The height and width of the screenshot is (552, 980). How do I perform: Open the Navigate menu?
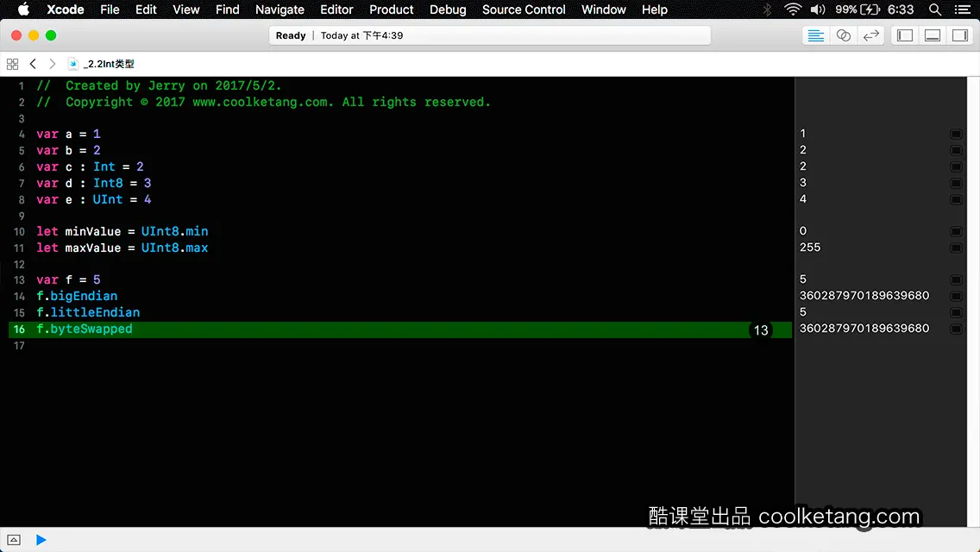(280, 9)
